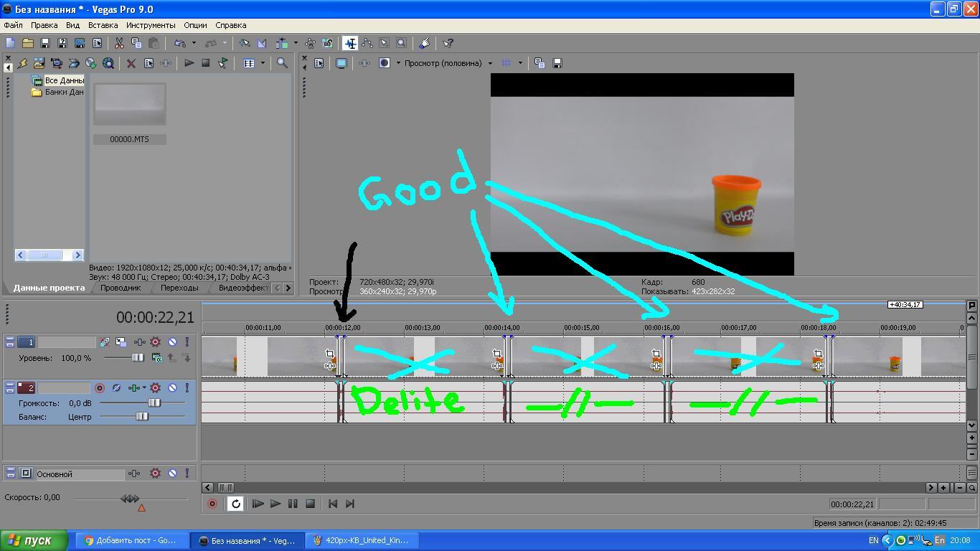Open the preview overlays grid dropdown arrow
The height and width of the screenshot is (551, 980).
[x=520, y=63]
